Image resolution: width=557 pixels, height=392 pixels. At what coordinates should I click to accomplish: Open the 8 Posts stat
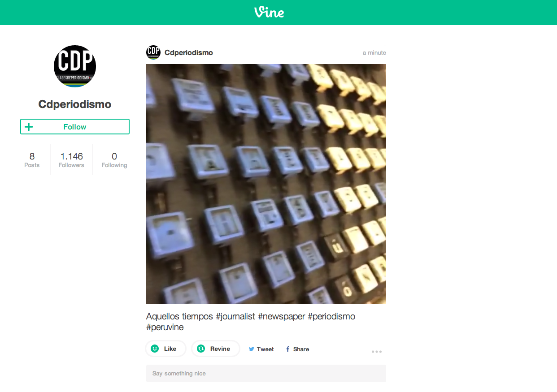pyautogui.click(x=32, y=159)
